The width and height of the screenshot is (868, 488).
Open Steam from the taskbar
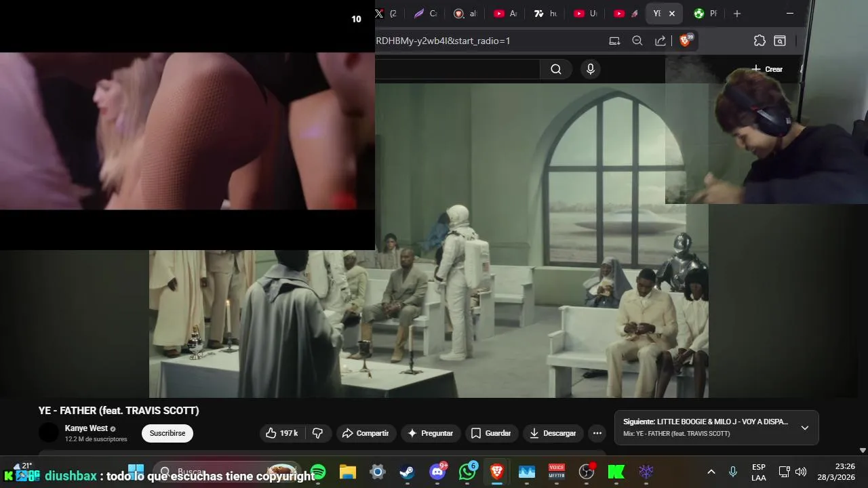pos(407,472)
